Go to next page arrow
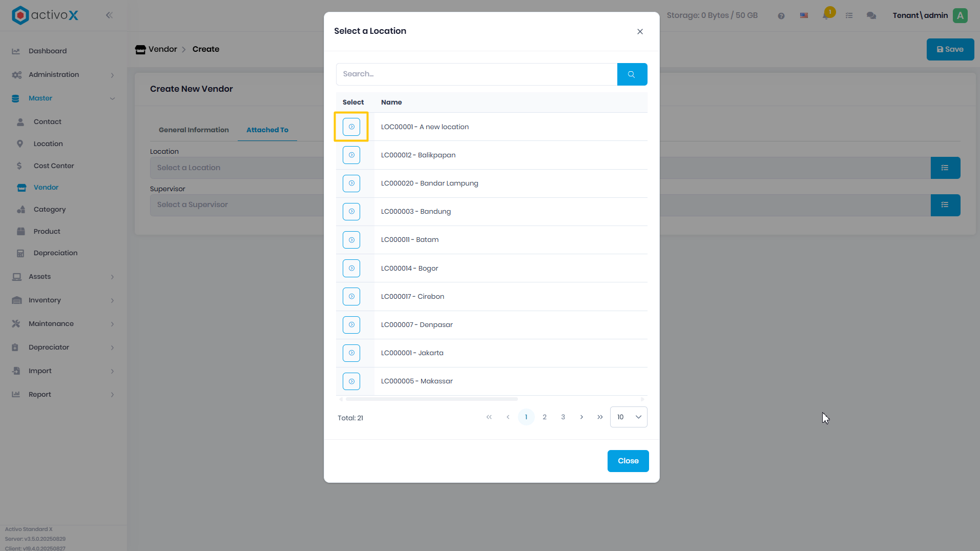 pos(581,417)
